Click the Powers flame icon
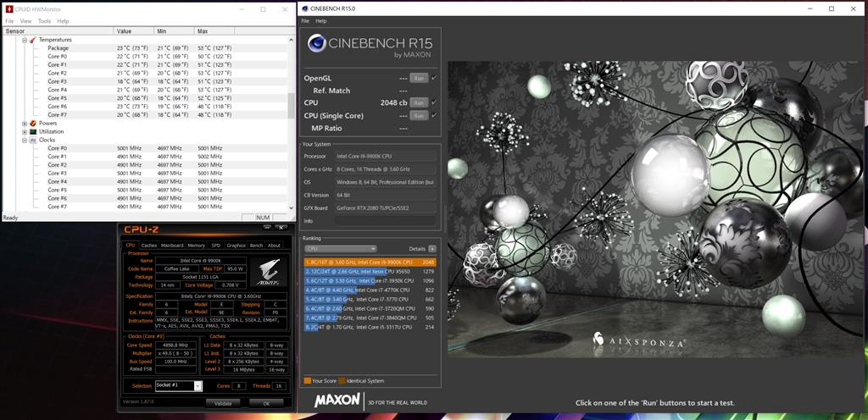Screen dimensions: 868x420 33,123
